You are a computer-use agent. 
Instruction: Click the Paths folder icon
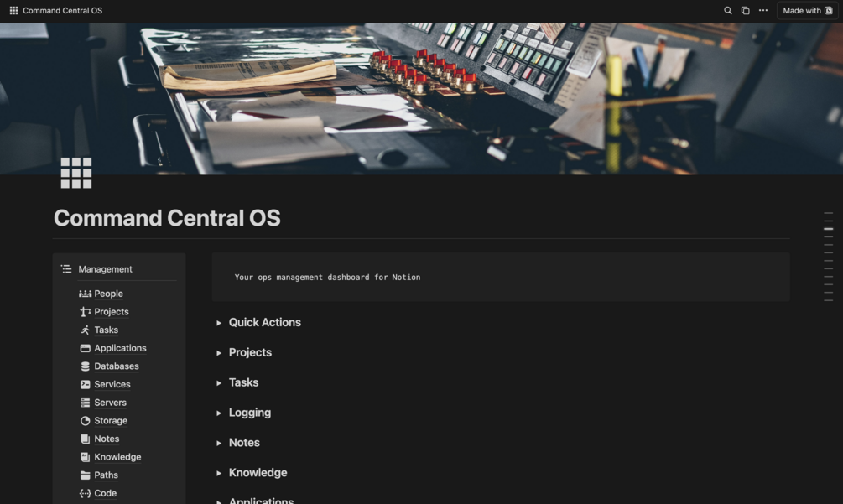click(85, 475)
